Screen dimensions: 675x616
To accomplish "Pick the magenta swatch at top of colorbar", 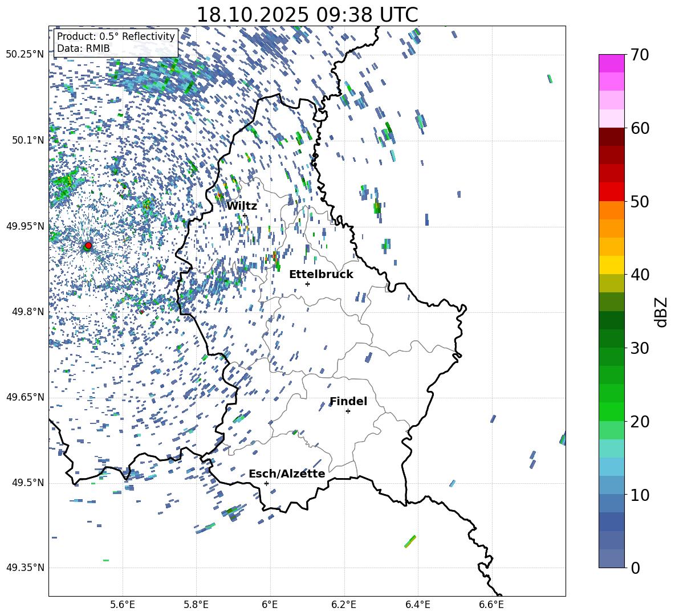I will coord(612,63).
